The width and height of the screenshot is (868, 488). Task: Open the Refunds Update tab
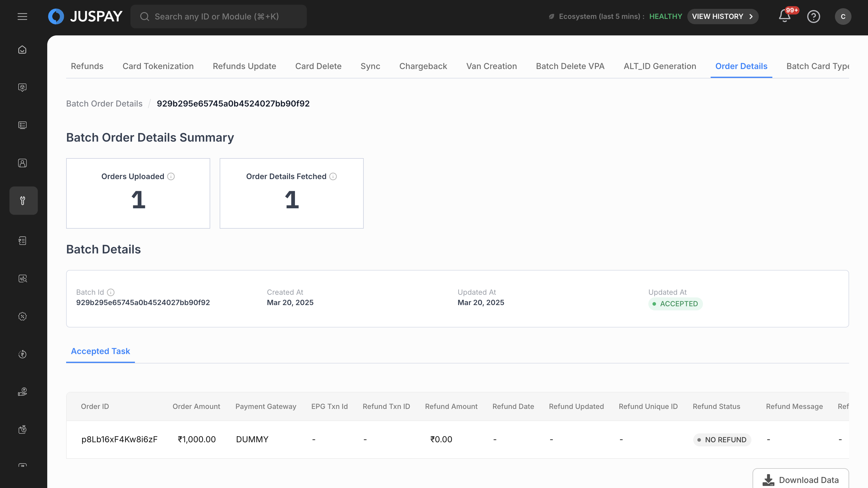244,66
